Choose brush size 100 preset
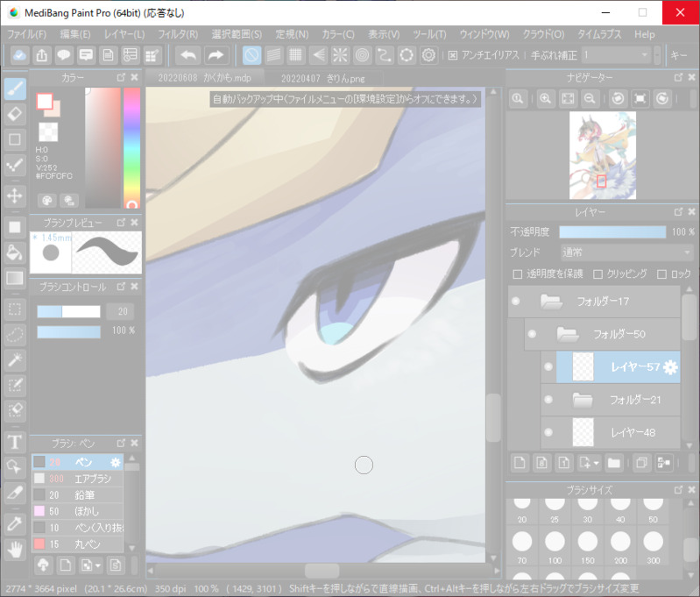 555,547
